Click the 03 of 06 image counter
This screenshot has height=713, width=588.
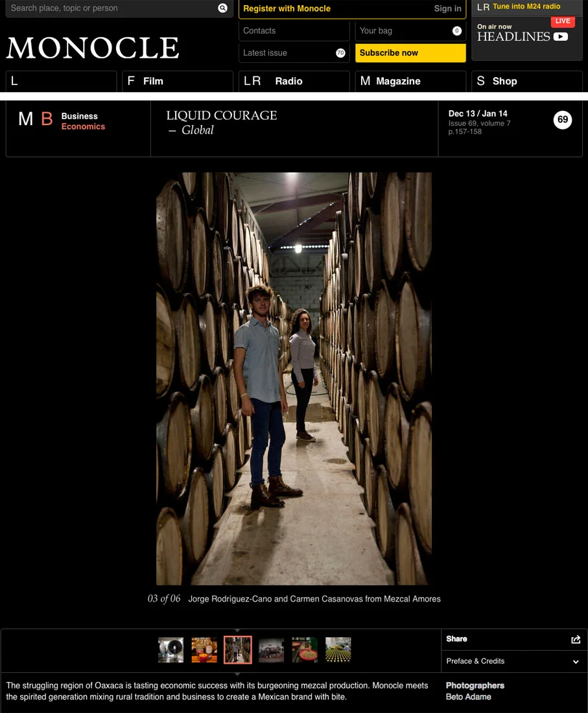coord(164,598)
